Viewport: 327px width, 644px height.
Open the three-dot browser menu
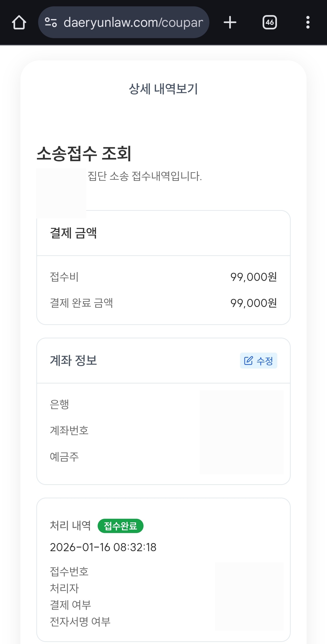pos(308,22)
